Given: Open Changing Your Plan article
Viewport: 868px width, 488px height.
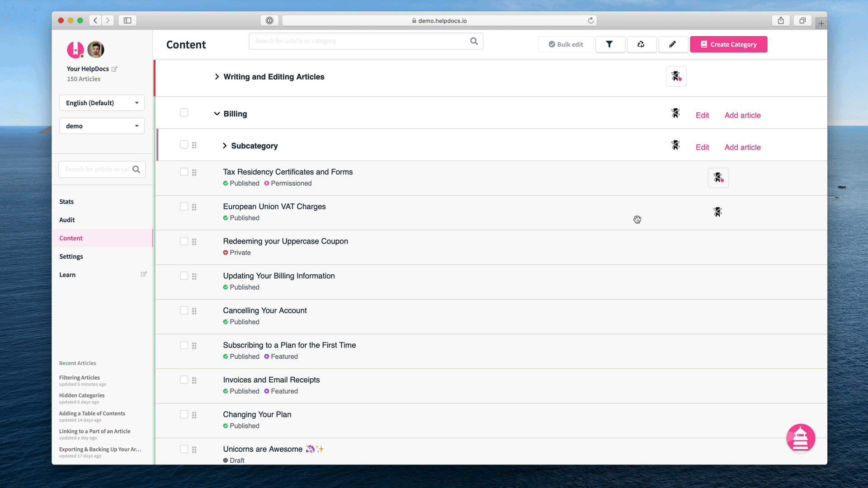Looking at the screenshot, I should coord(257,414).
